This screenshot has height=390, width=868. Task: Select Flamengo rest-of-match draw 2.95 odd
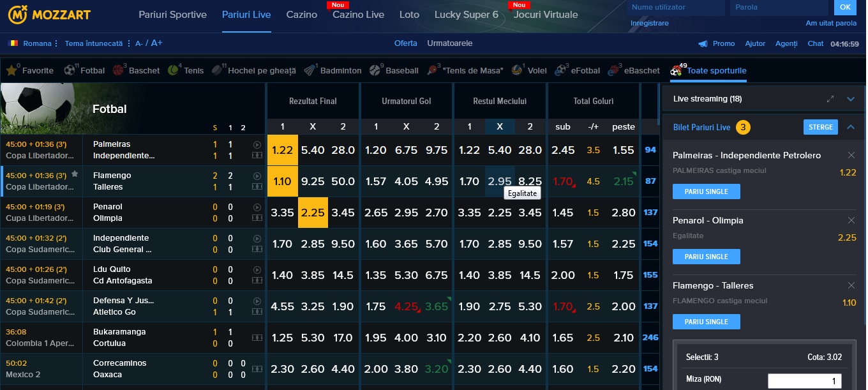500,181
